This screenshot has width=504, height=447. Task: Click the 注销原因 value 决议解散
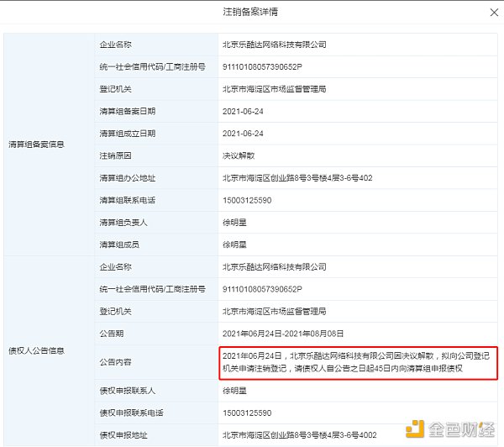coord(239,155)
